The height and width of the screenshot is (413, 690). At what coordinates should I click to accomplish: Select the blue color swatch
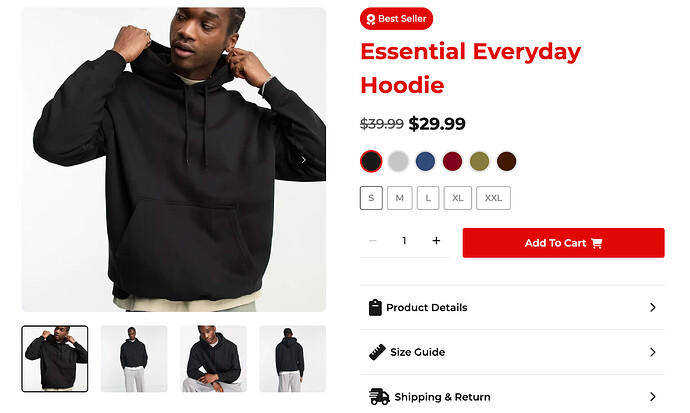pyautogui.click(x=425, y=161)
